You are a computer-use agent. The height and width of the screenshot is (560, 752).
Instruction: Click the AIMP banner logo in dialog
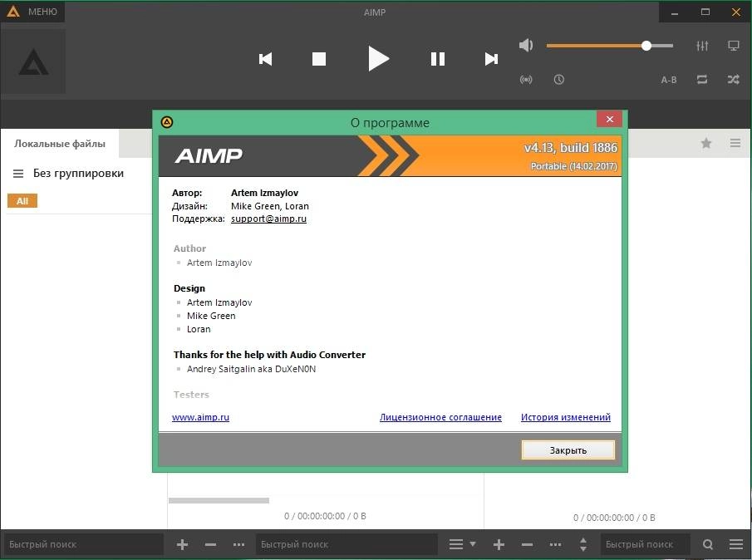[x=209, y=155]
